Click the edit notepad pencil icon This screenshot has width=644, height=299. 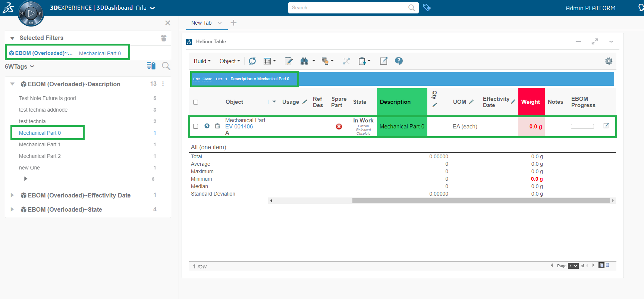point(289,61)
